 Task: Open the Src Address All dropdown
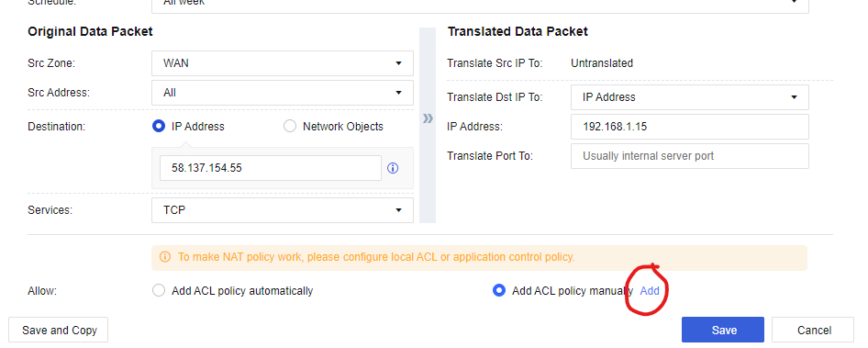click(283, 93)
